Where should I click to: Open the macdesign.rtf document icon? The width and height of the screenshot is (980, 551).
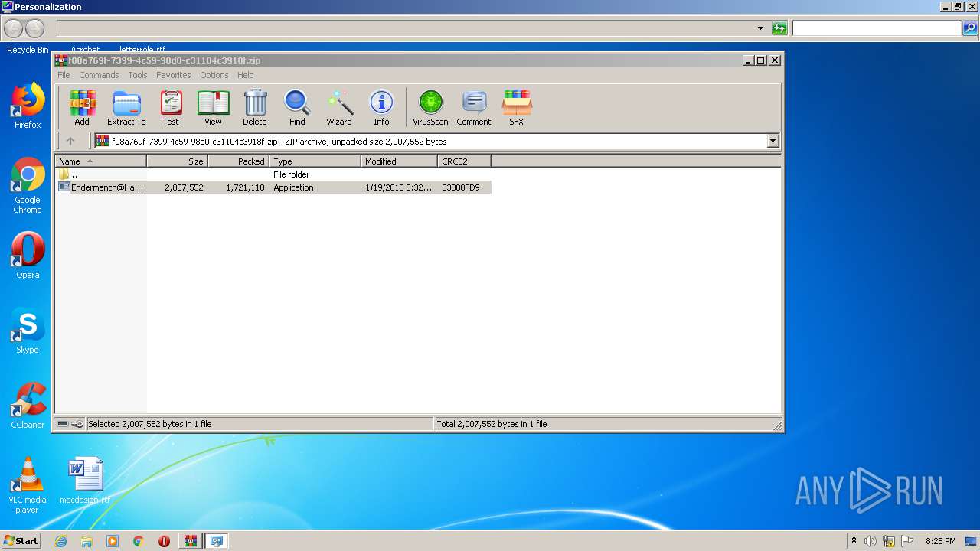tap(85, 481)
